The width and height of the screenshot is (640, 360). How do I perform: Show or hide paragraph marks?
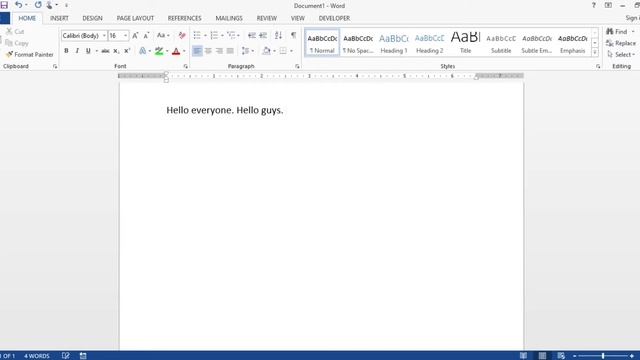[x=293, y=36]
